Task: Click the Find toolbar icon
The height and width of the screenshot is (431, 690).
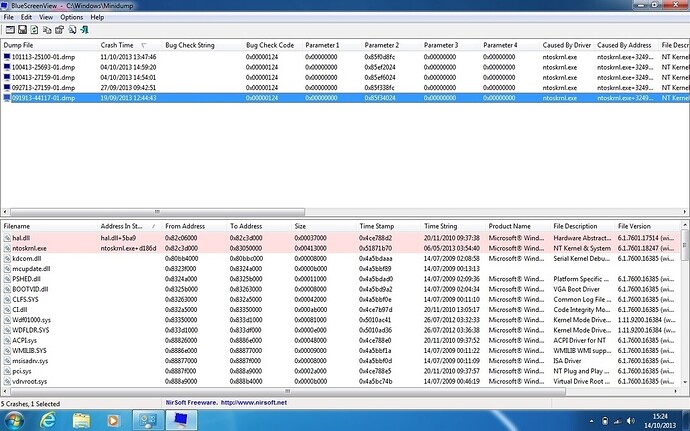Action: (72, 30)
